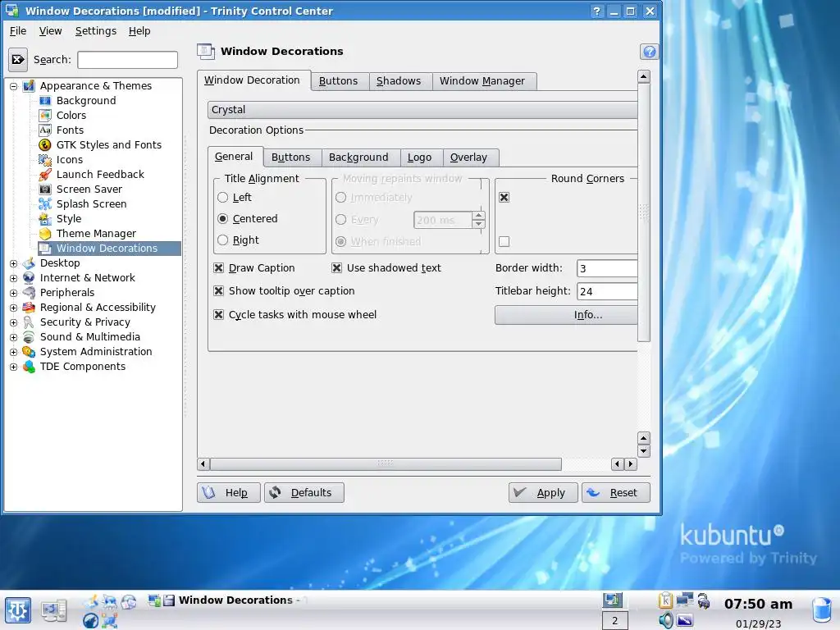840x630 pixels.
Task: Click the search-clear icon next to Search
Action: point(18,59)
